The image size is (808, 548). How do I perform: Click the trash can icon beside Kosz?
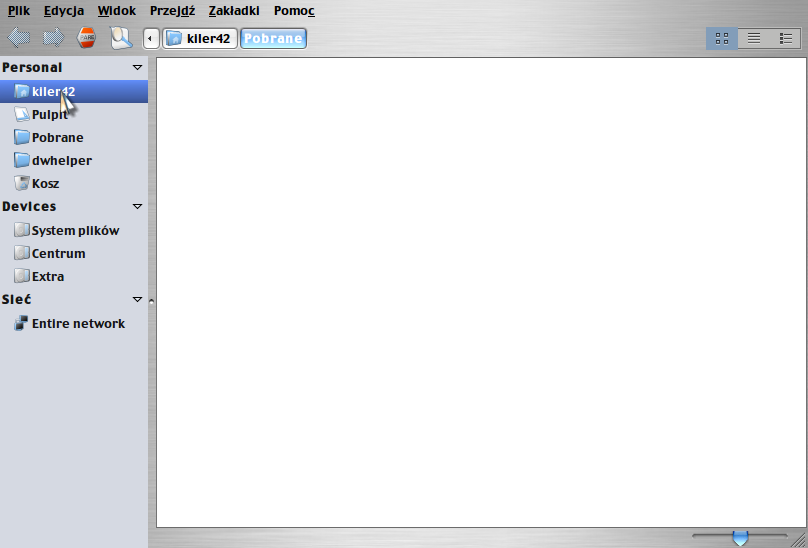(22, 183)
